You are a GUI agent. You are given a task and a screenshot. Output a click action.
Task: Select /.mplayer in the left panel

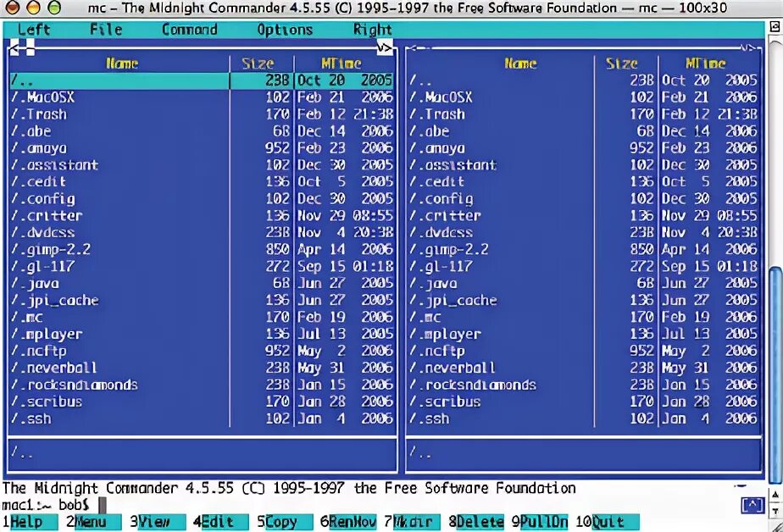[202, 334]
